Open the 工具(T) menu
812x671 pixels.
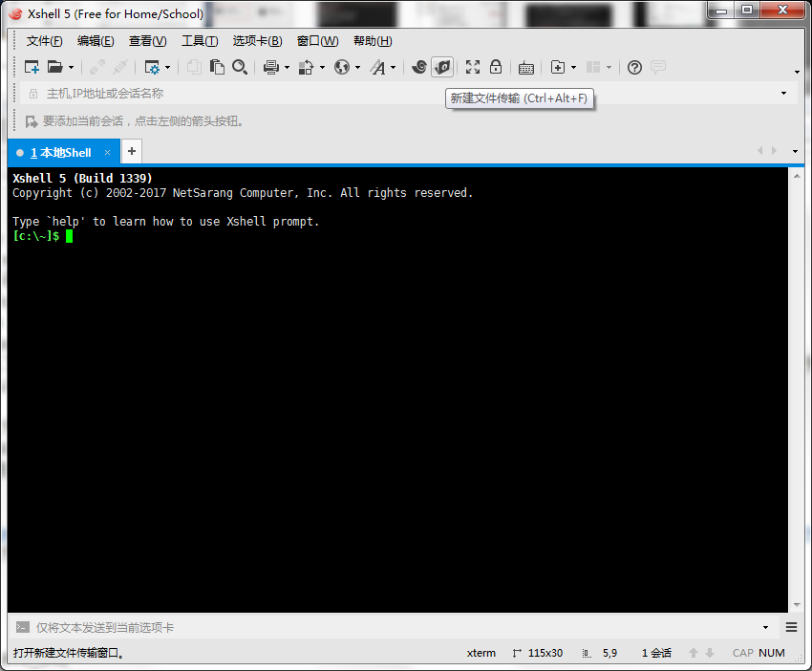200,41
